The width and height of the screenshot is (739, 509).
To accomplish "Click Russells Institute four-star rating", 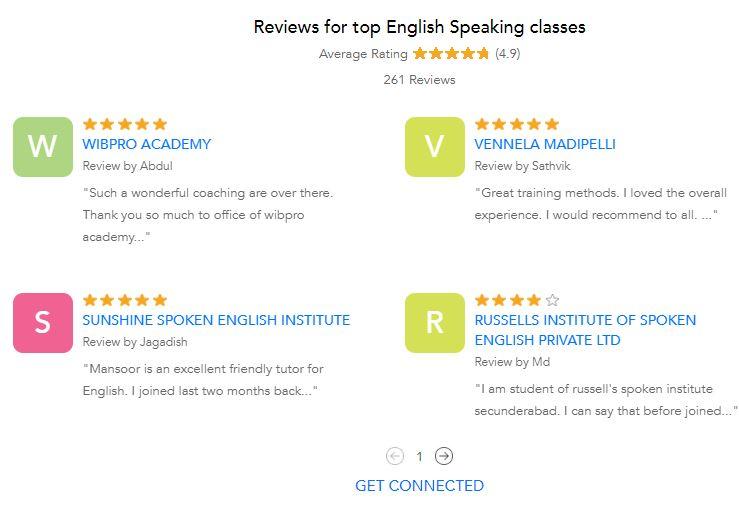I will pyautogui.click(x=517, y=300).
